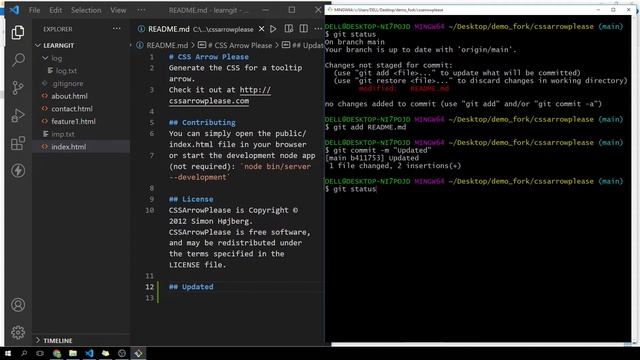Open the Extensions view
Screen dimensions: 640x360
pyautogui.click(x=18, y=143)
